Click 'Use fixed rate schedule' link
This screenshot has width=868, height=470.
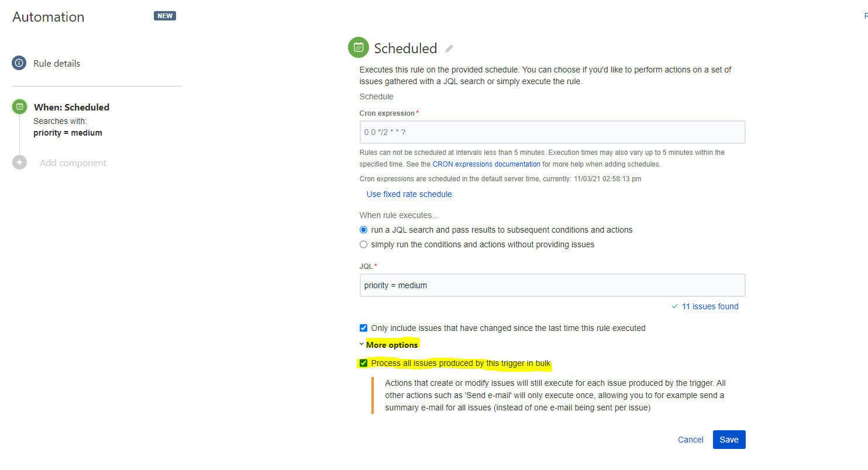(409, 193)
